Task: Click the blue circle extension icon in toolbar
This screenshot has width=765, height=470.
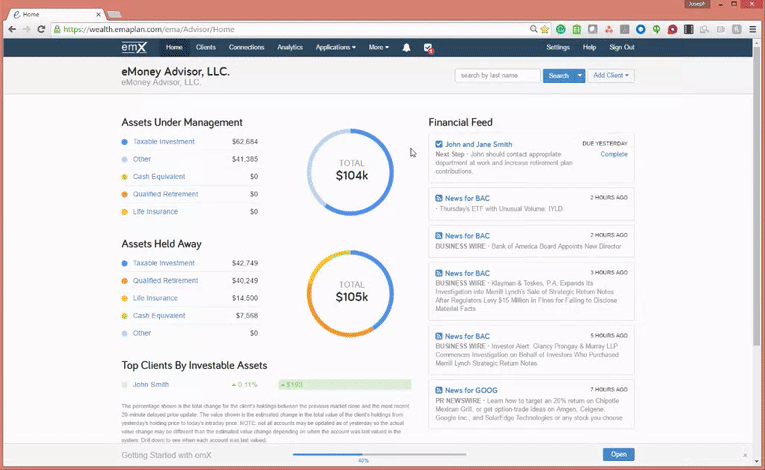Action: pos(641,29)
